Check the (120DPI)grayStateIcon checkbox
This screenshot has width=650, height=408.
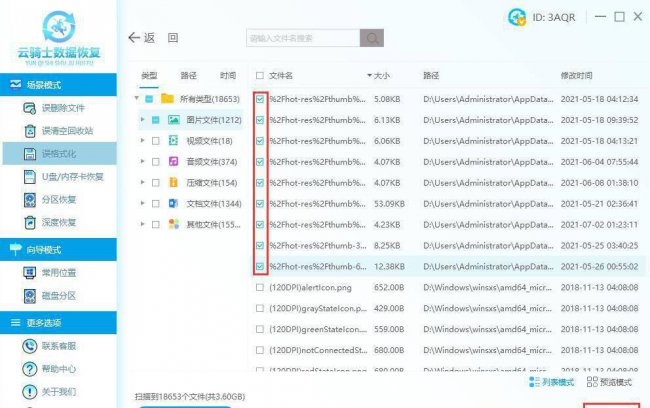click(260, 308)
